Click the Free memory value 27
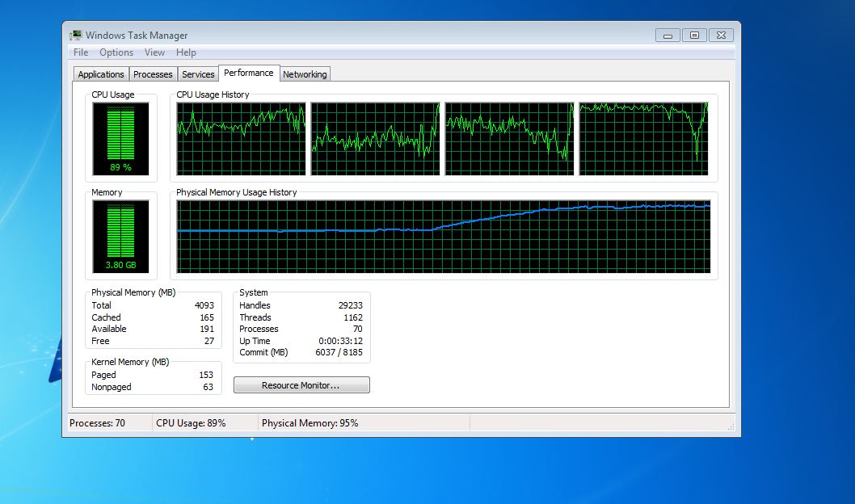The image size is (855, 504). 209,341
